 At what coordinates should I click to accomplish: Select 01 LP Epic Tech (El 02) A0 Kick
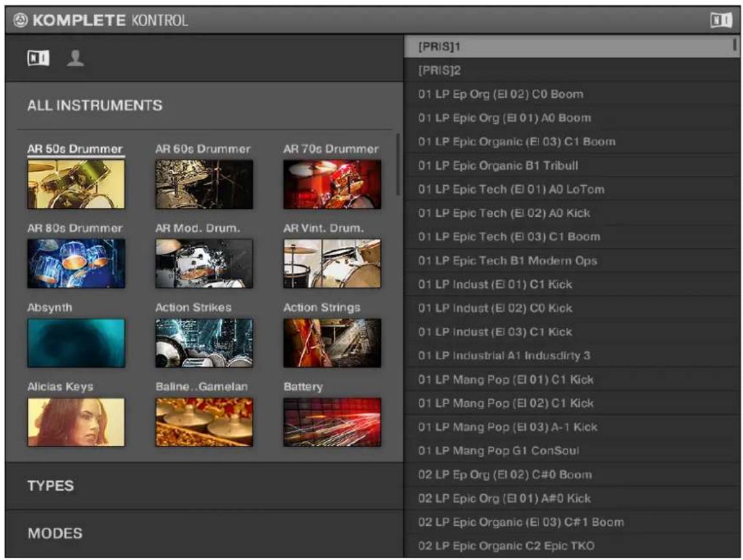pyautogui.click(x=571, y=213)
